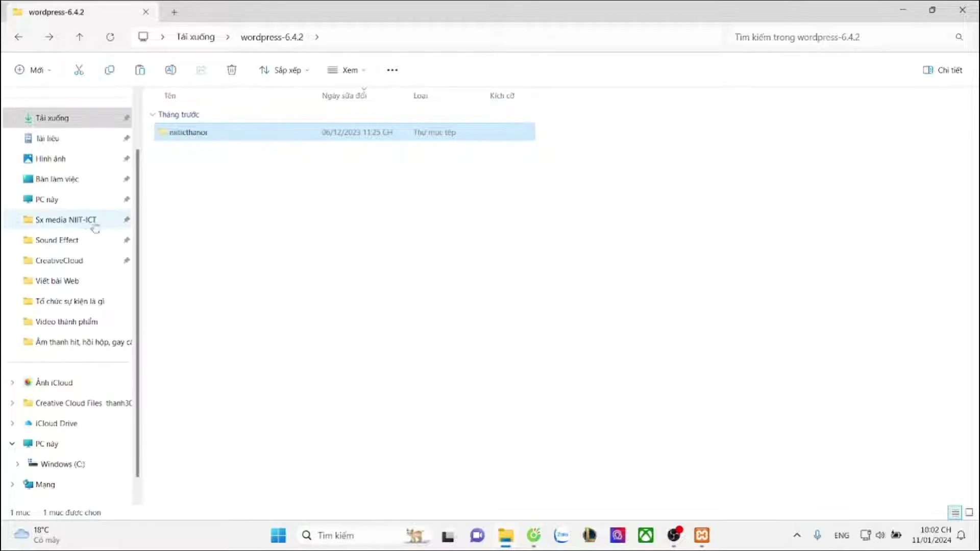Open the see more options menu
This screenshot has width=980, height=551.
pyautogui.click(x=391, y=69)
